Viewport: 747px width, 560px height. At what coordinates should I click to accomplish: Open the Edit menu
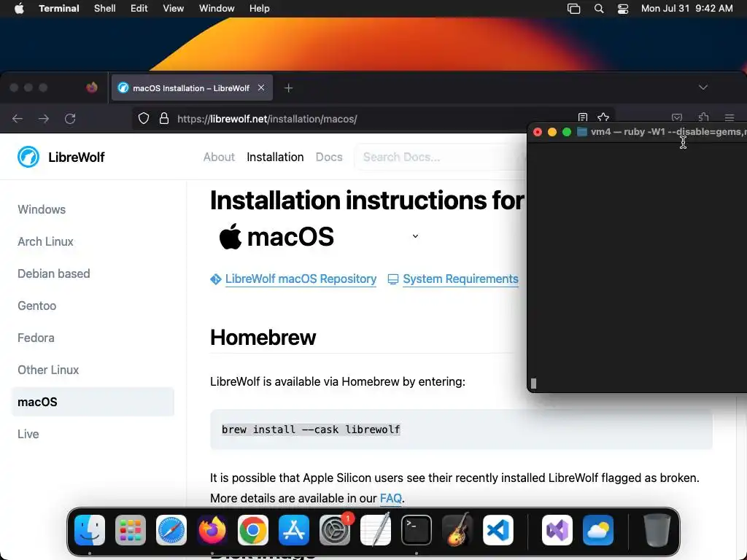coord(139,9)
